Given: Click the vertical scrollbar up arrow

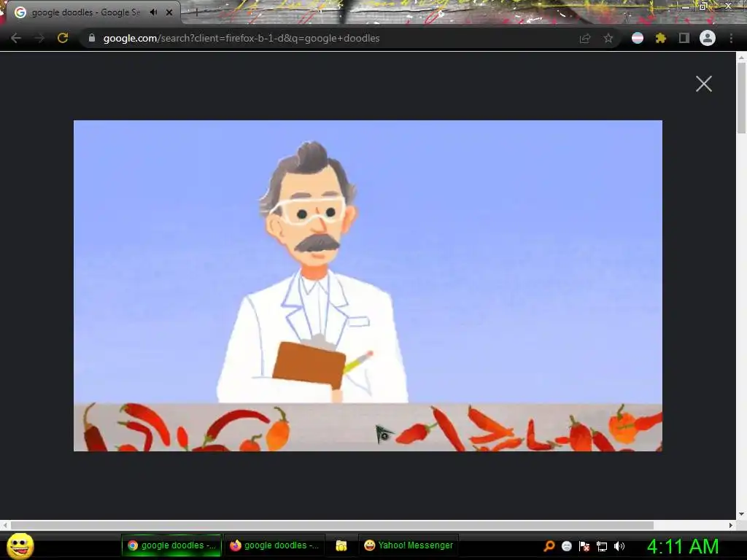Looking at the screenshot, I should coord(741,57).
